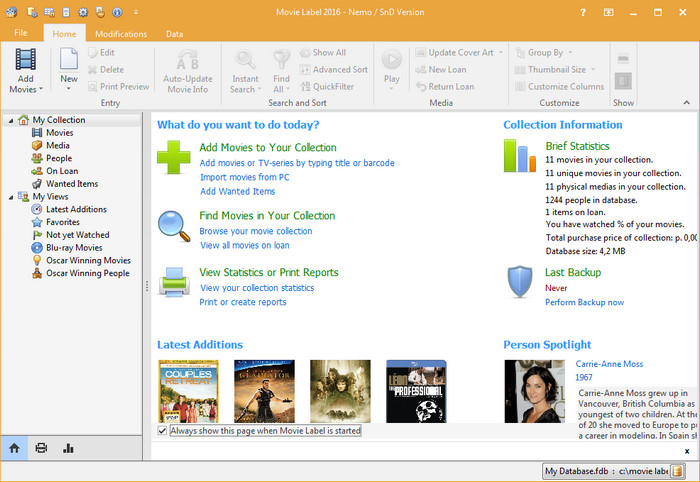Click the printer icon in bottom-left panel

coord(41,448)
